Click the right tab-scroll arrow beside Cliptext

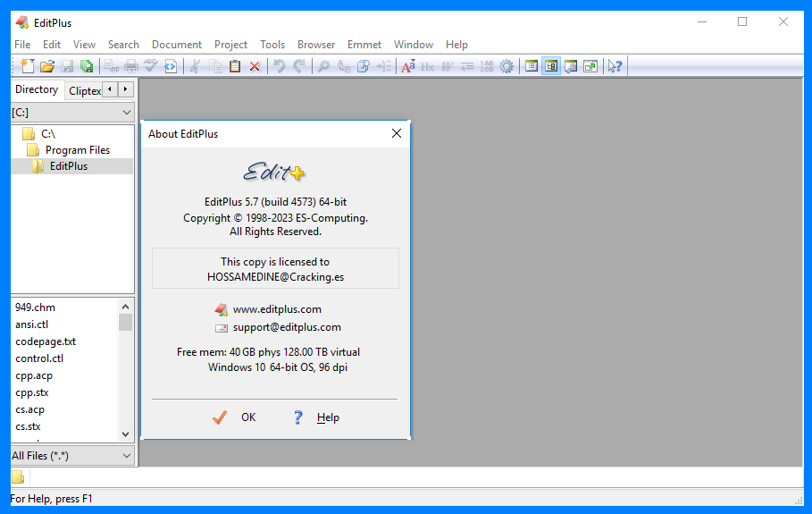125,89
